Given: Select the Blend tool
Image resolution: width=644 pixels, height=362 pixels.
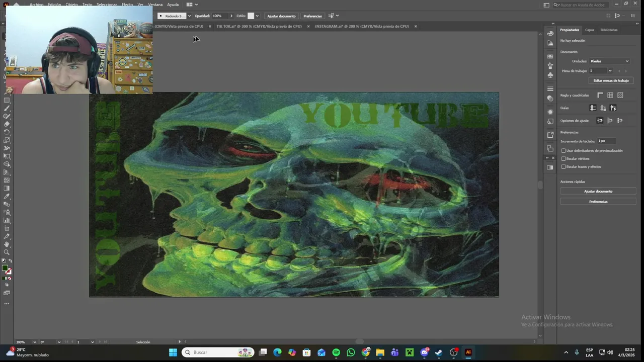Looking at the screenshot, I should 7,205.
